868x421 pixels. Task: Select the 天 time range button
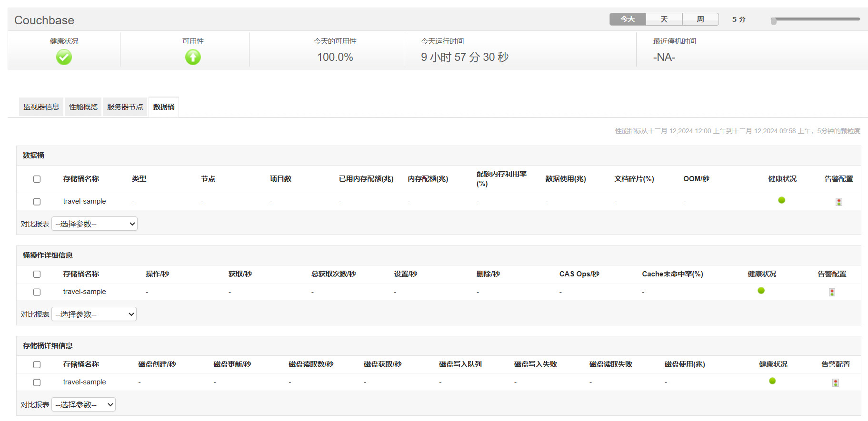(664, 19)
